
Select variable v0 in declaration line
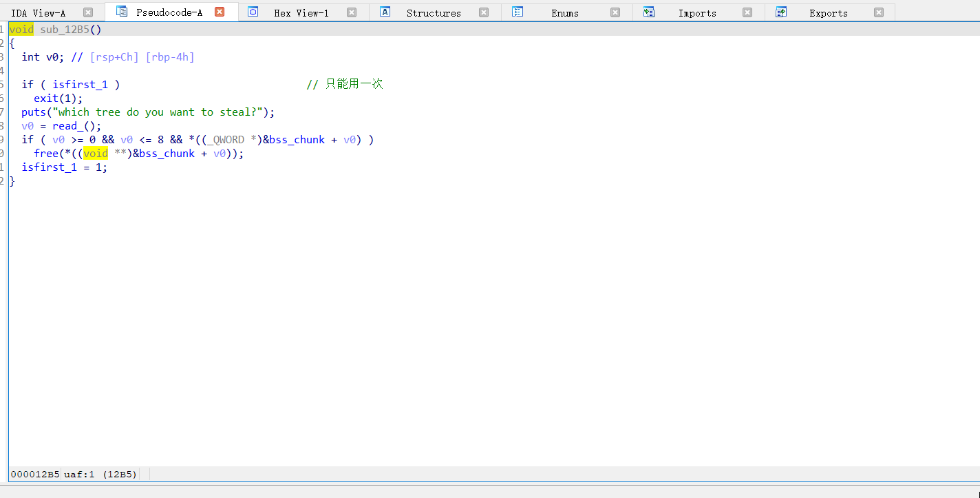coord(52,57)
